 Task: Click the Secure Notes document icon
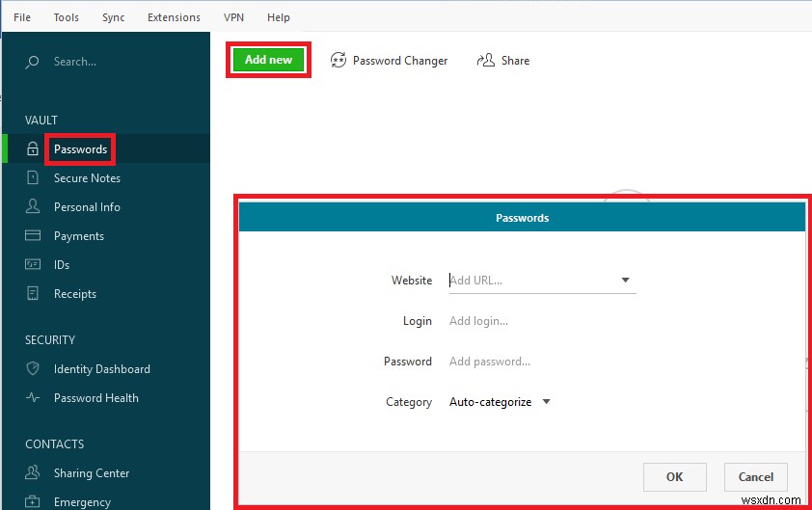pos(33,177)
